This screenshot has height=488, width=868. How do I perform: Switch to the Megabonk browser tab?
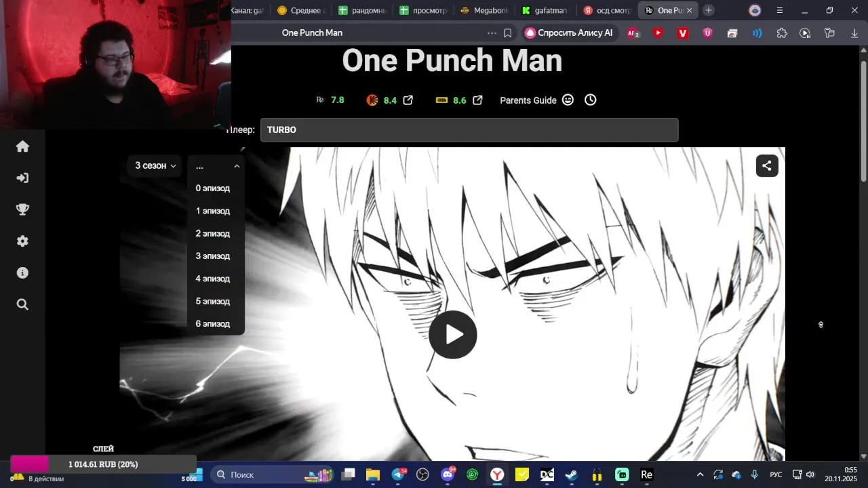click(x=485, y=10)
